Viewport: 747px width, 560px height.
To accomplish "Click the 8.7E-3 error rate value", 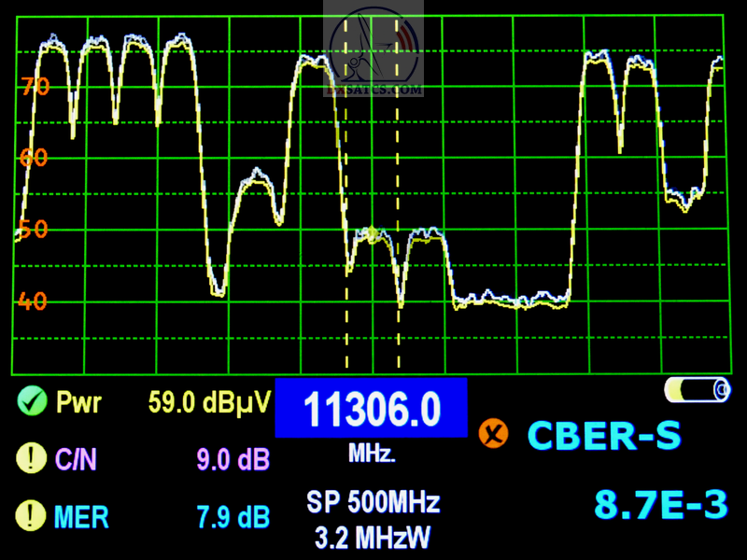I will pyautogui.click(x=661, y=505).
